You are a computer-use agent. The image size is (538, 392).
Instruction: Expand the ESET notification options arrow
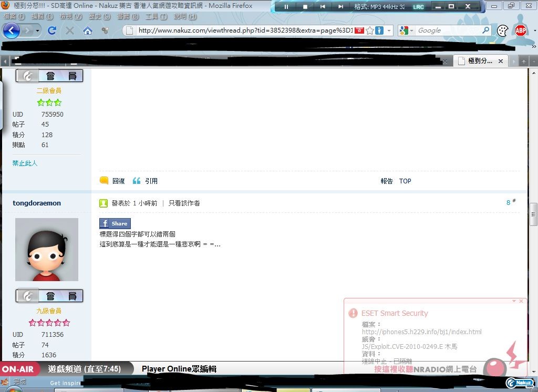514,301
